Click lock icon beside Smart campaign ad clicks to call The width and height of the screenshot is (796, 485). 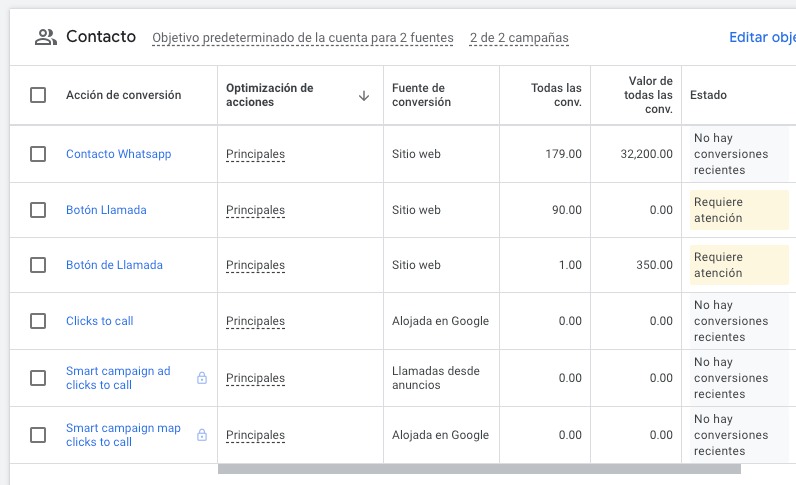pyautogui.click(x=202, y=378)
